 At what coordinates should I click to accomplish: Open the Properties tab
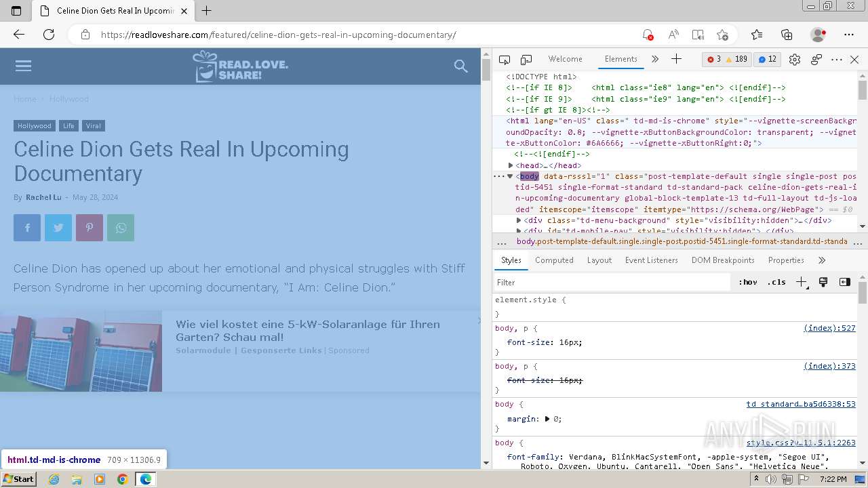tap(786, 260)
